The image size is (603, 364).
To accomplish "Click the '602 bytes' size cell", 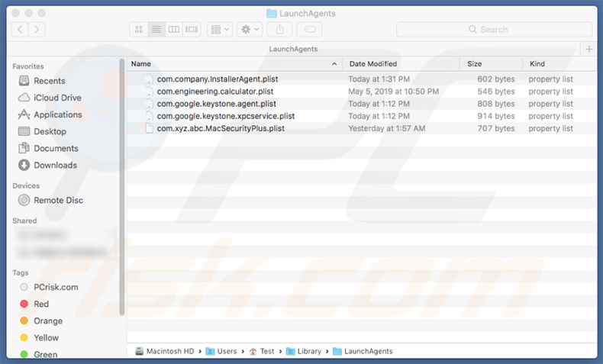I will pos(495,79).
